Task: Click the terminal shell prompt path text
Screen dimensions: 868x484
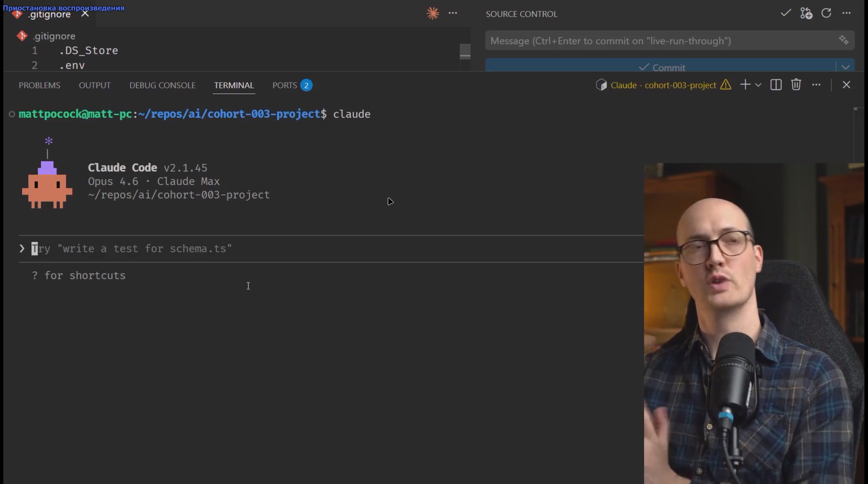Action: click(229, 114)
